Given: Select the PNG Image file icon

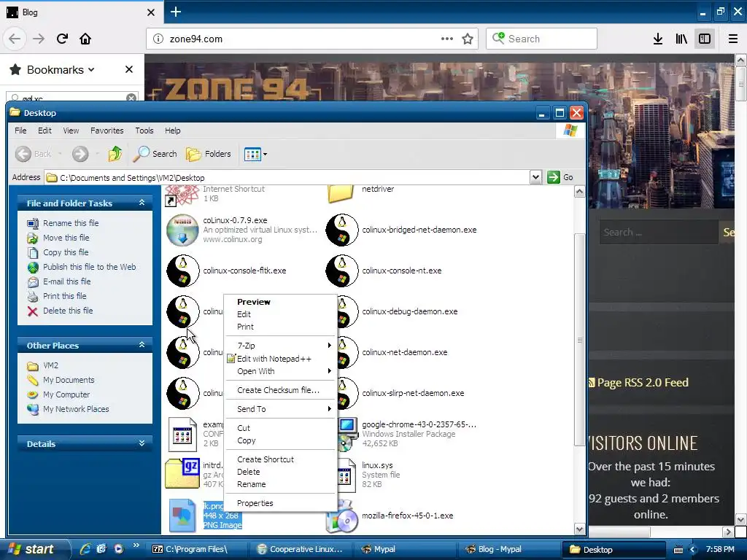Looking at the screenshot, I should [182, 516].
